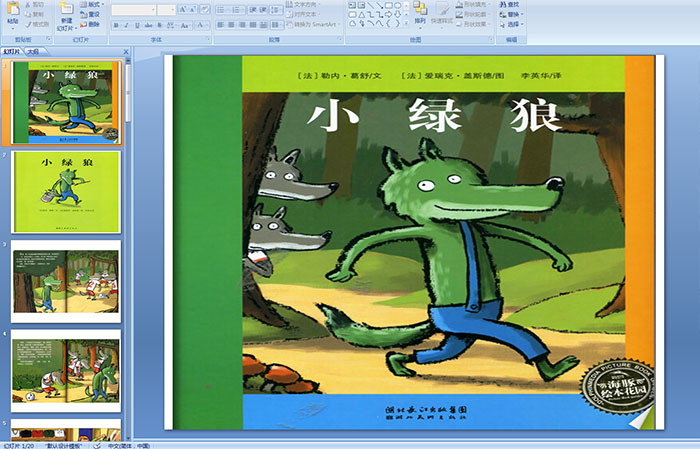Viewport: 700px width, 449px height.
Task: Click the Shape Outline command
Action: [473, 14]
